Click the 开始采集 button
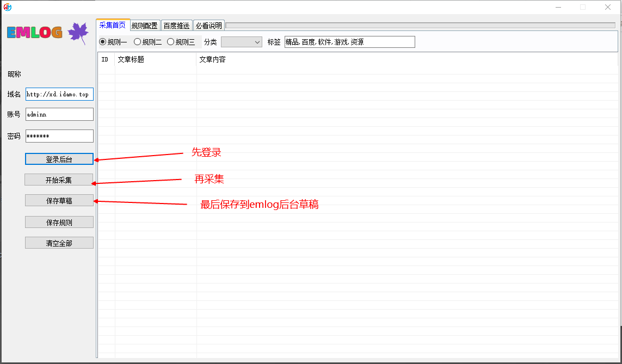Screen dimensions: 622x364 point(59,180)
